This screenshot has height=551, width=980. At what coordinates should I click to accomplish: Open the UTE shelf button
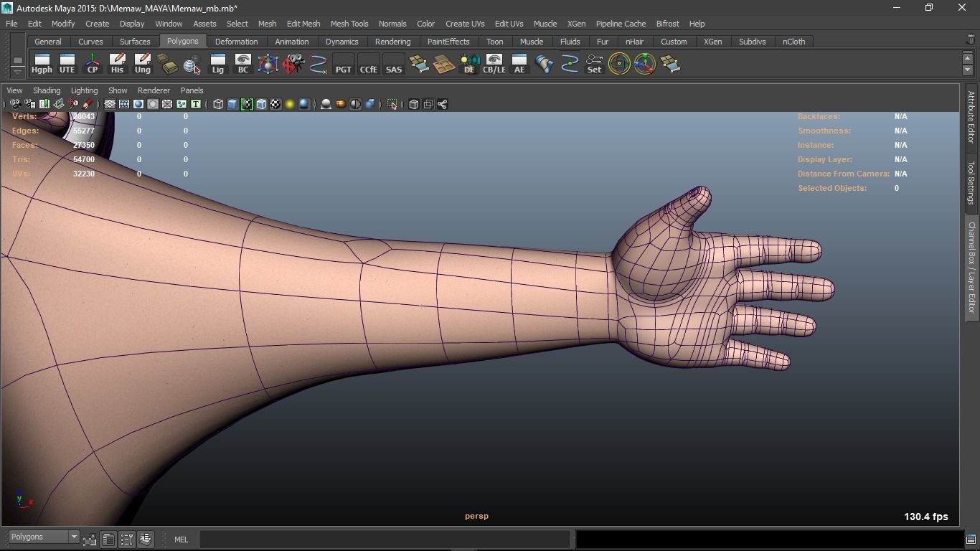click(x=67, y=64)
